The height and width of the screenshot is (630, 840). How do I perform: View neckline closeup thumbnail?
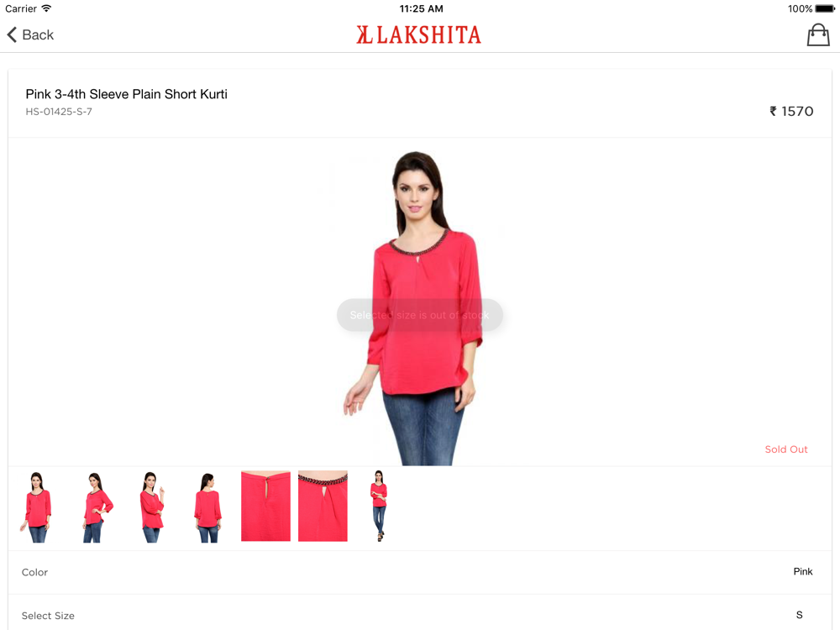pyautogui.click(x=323, y=507)
